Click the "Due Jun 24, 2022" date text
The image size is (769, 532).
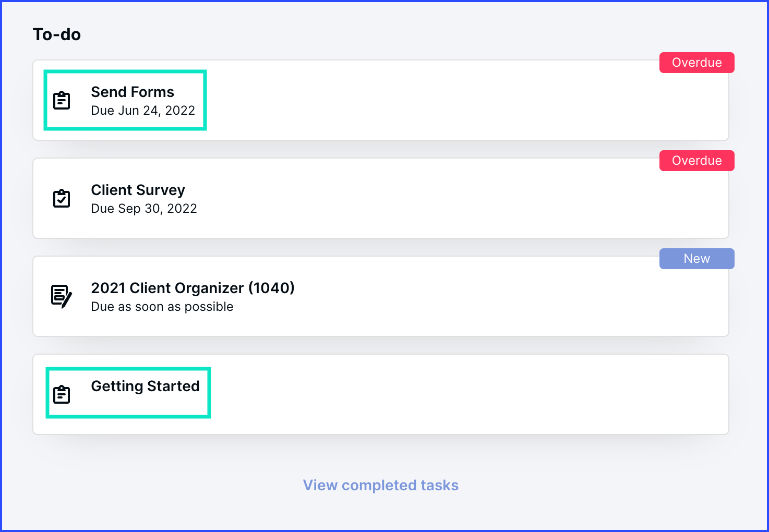coord(143,111)
